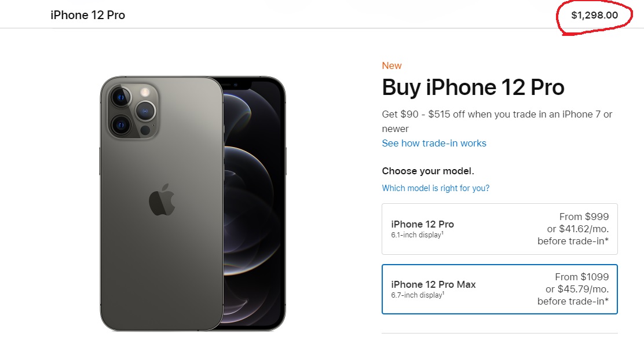Select the iPhone 12 Pro 6.1-inch model option
644x337 pixels.
click(499, 229)
